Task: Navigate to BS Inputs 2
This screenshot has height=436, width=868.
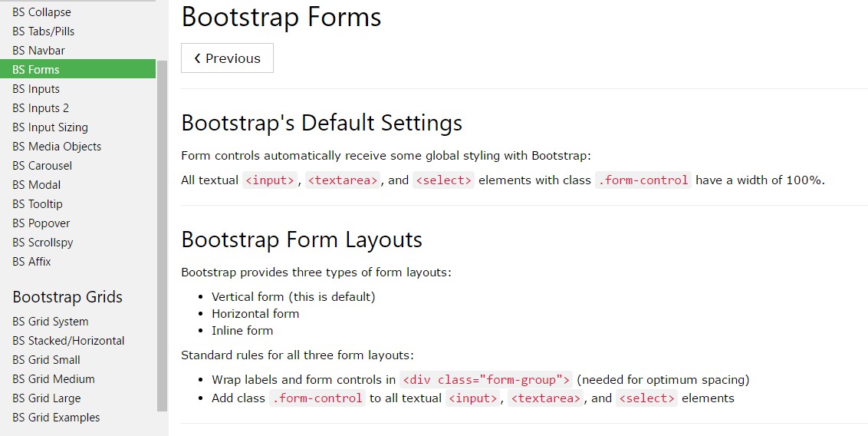Action: (x=41, y=108)
